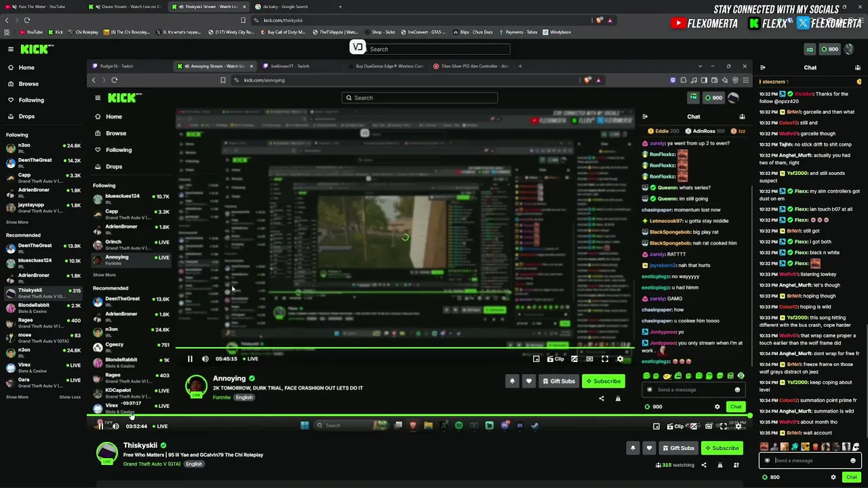Collapse outer Recommended list with Show Less

pyautogui.click(x=70, y=397)
